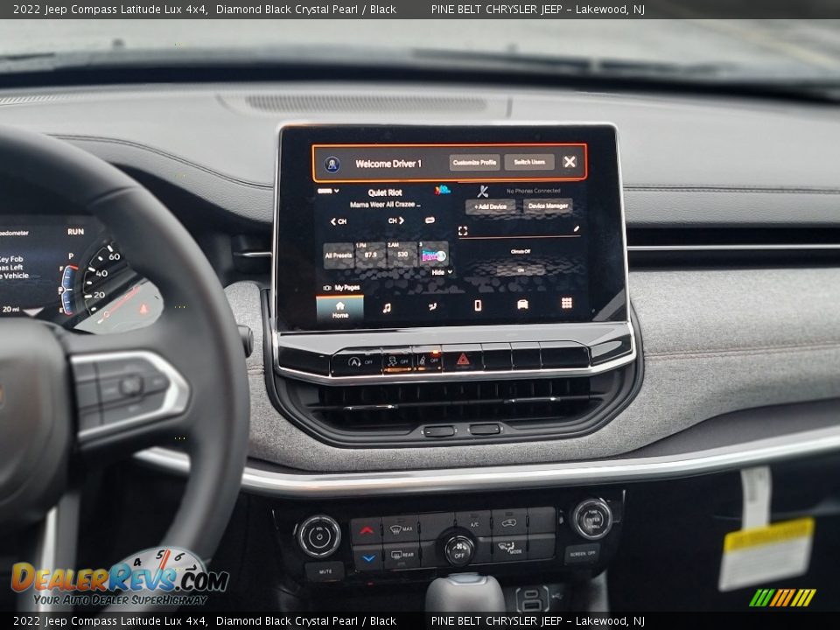
Task: Lower temperature with blue down arrow
Action: click(367, 557)
